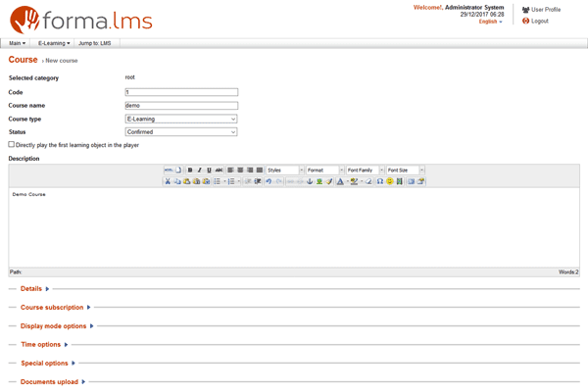Expand the Details section
Image resolution: width=588 pixels, height=392 pixels.
(31, 289)
